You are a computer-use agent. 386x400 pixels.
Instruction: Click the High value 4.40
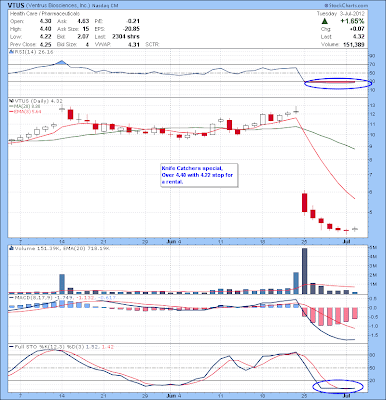coord(45,29)
